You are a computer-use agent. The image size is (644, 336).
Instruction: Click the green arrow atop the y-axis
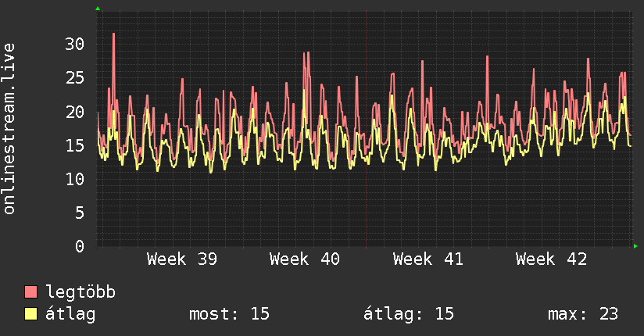(x=98, y=9)
